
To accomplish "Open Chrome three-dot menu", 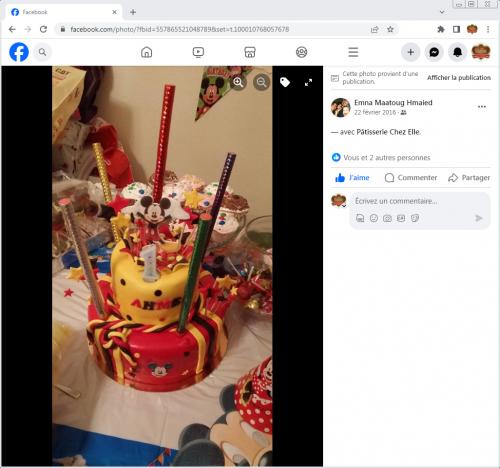I will click(488, 29).
